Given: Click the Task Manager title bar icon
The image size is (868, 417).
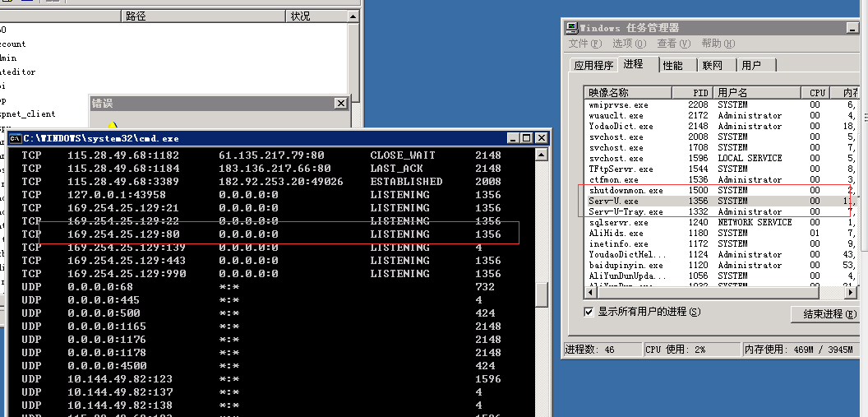Looking at the screenshot, I should [573, 27].
